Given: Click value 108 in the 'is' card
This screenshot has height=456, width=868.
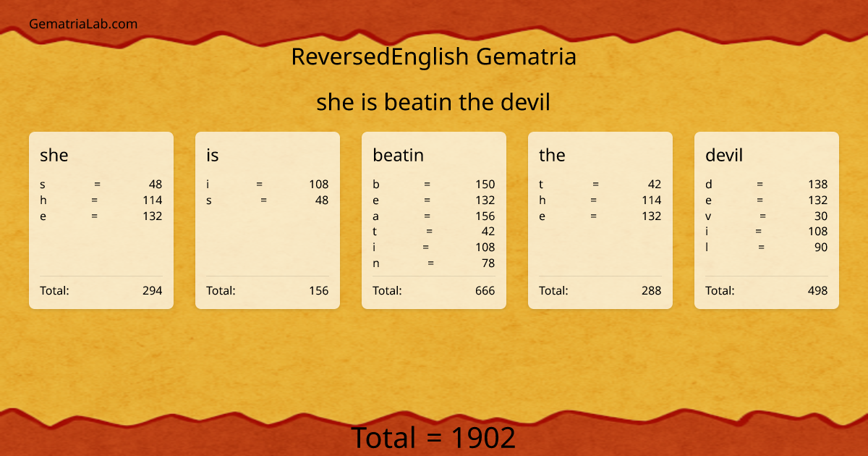Looking at the screenshot, I should (x=319, y=185).
